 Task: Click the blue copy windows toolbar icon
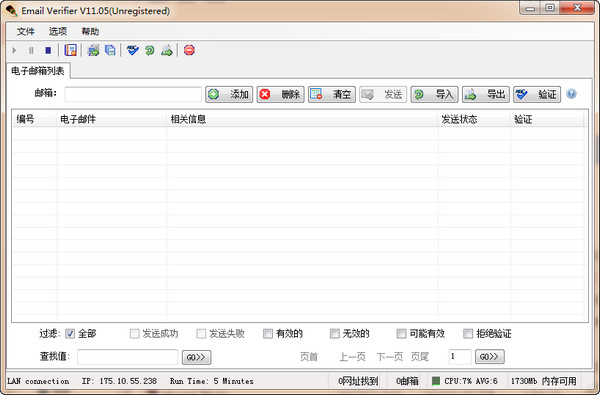tap(110, 50)
